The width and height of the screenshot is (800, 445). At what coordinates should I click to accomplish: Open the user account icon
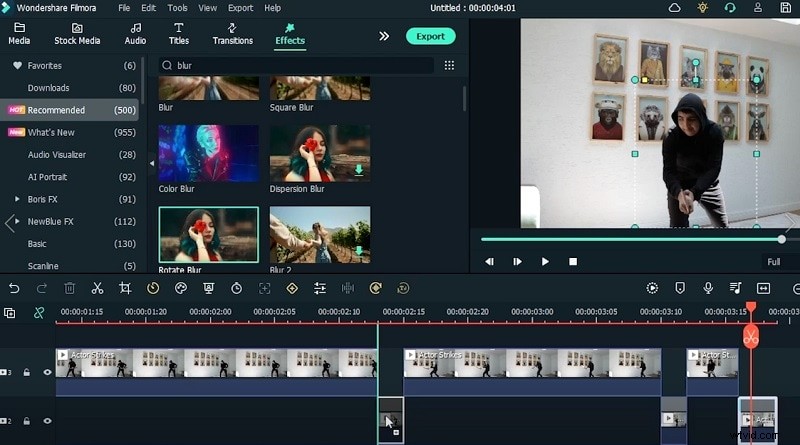(758, 8)
